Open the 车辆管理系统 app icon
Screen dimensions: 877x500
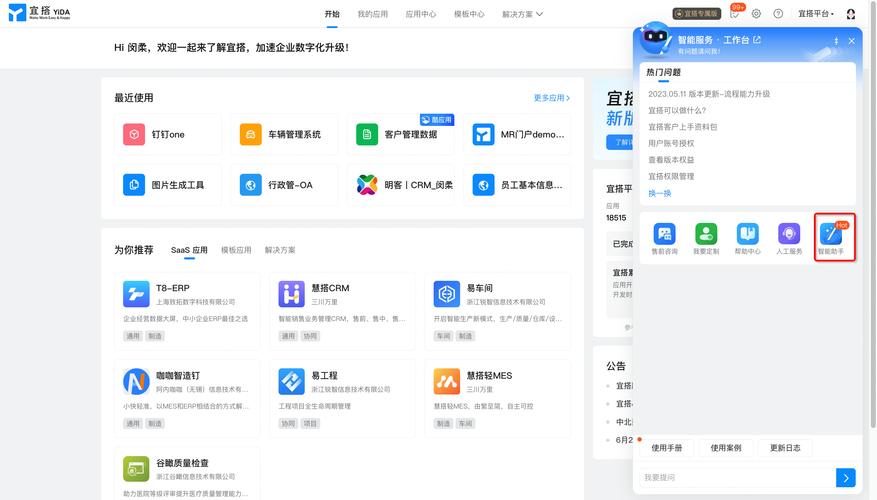(x=251, y=134)
